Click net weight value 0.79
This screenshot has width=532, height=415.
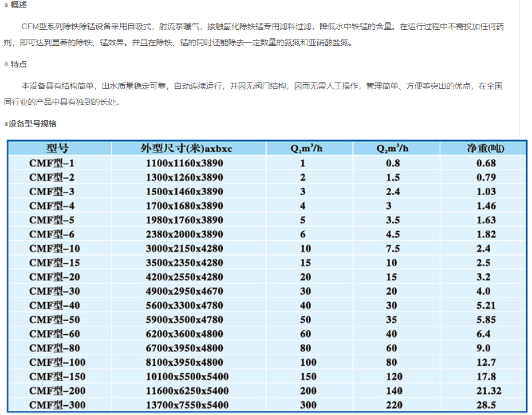(486, 177)
